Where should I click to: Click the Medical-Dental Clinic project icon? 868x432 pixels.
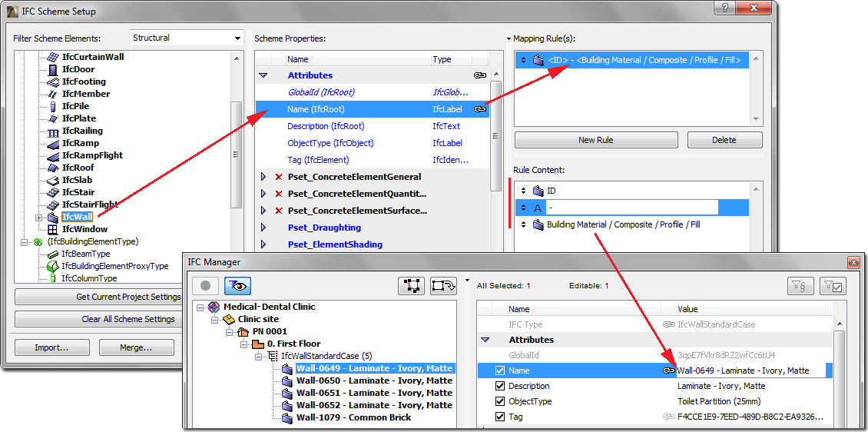pyautogui.click(x=214, y=307)
